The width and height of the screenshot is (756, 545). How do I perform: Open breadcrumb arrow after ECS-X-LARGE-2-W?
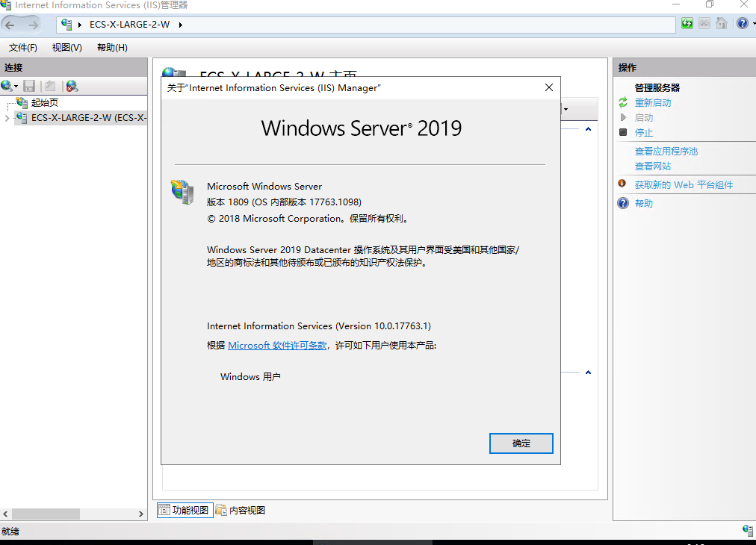point(180,25)
